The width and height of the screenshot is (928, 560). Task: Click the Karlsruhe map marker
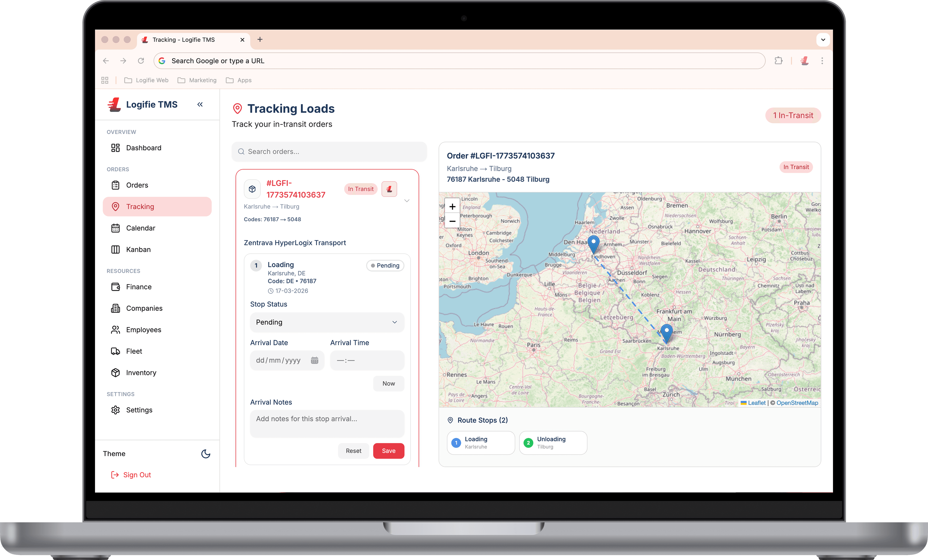[x=667, y=333]
